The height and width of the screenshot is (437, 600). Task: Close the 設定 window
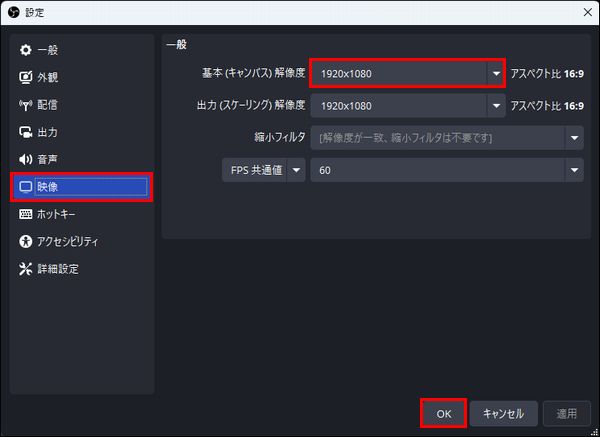click(x=588, y=13)
